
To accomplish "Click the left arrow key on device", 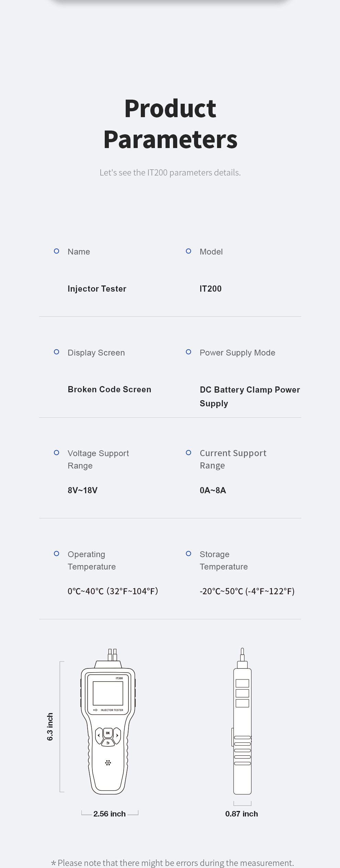I will pyautogui.click(x=99, y=736).
